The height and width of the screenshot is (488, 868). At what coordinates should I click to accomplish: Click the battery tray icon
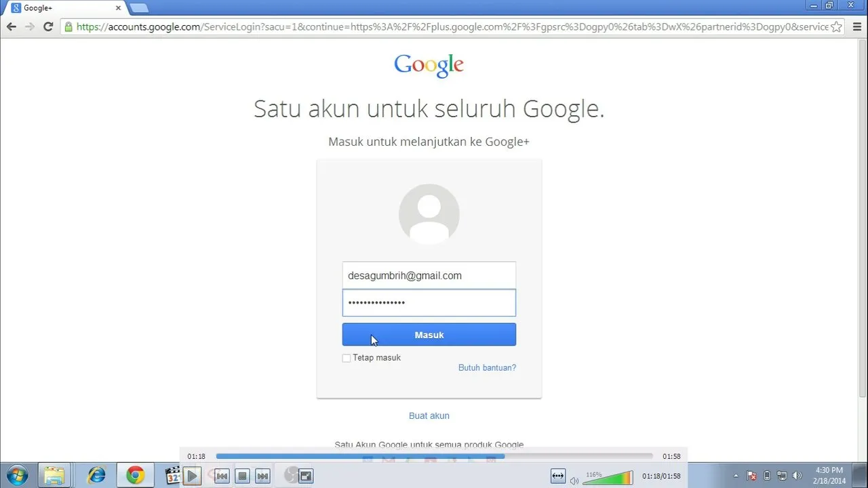(767, 475)
